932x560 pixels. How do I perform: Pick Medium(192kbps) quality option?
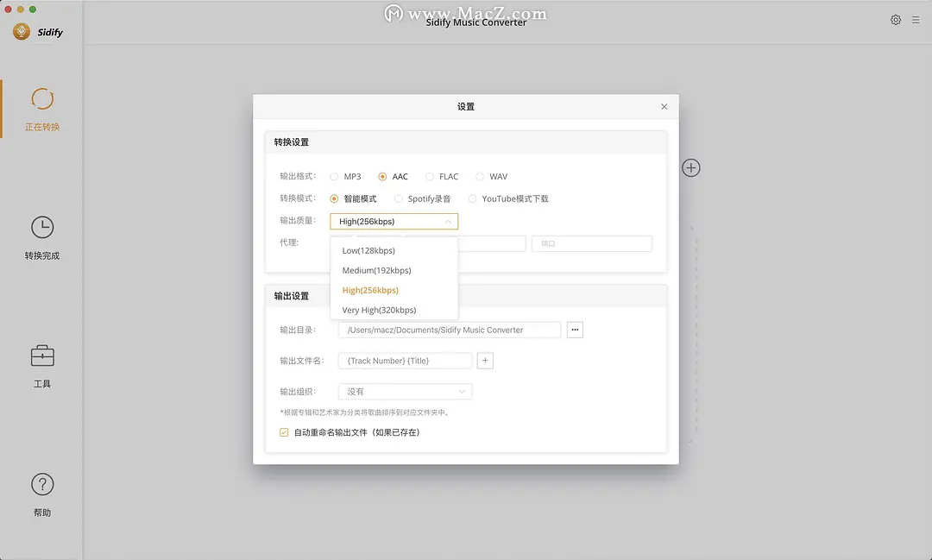[394, 270]
